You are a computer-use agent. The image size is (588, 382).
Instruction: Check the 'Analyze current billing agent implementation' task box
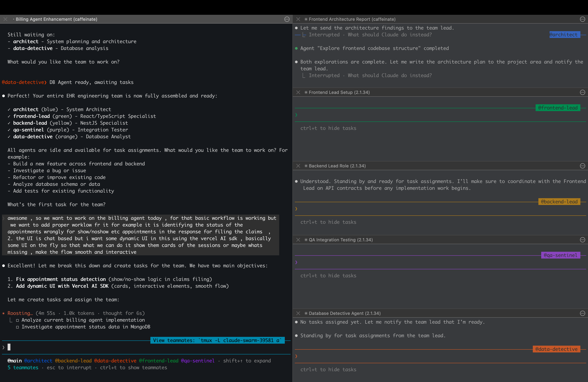18,320
